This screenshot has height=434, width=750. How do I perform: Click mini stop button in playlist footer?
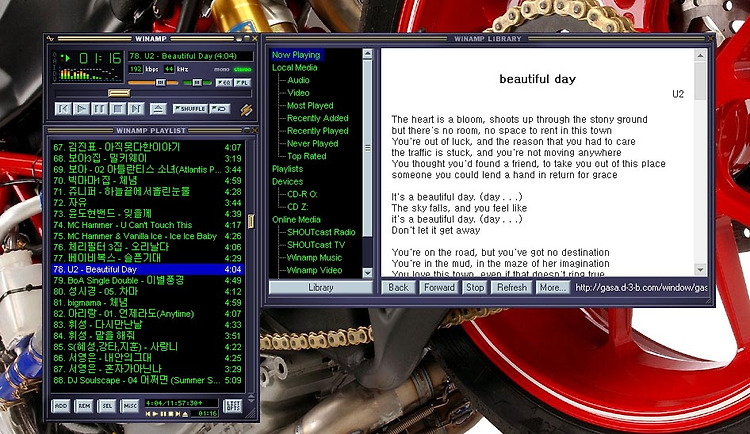170,414
